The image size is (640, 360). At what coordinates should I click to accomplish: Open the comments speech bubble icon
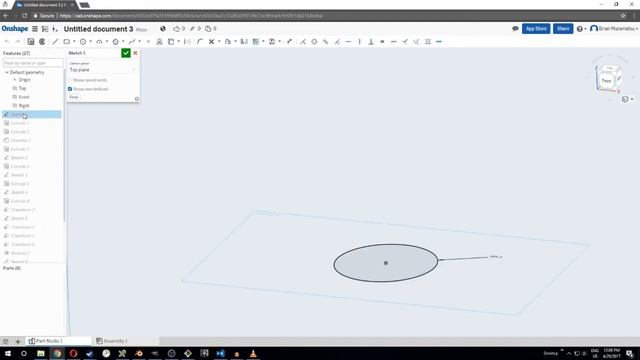click(x=515, y=29)
